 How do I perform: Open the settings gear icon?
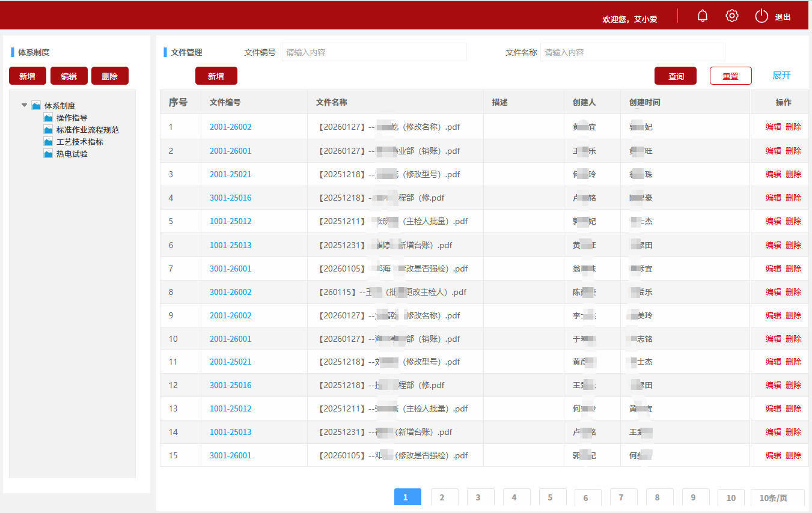731,15
